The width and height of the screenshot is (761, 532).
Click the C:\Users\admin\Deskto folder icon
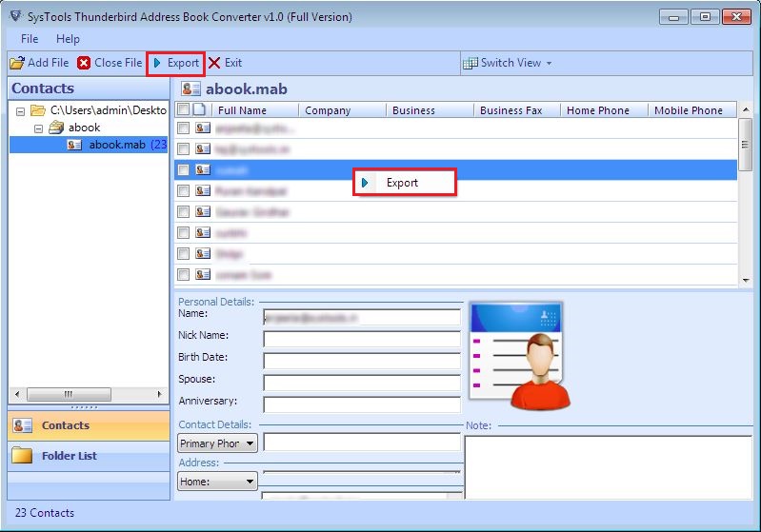coord(38,110)
